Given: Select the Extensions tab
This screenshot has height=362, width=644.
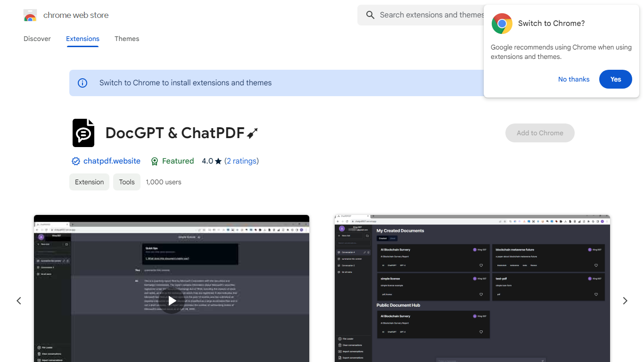Looking at the screenshot, I should 83,39.
